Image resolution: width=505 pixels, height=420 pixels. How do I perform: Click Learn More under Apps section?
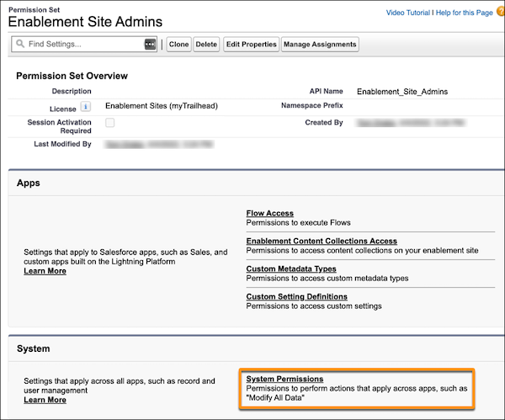tap(45, 271)
